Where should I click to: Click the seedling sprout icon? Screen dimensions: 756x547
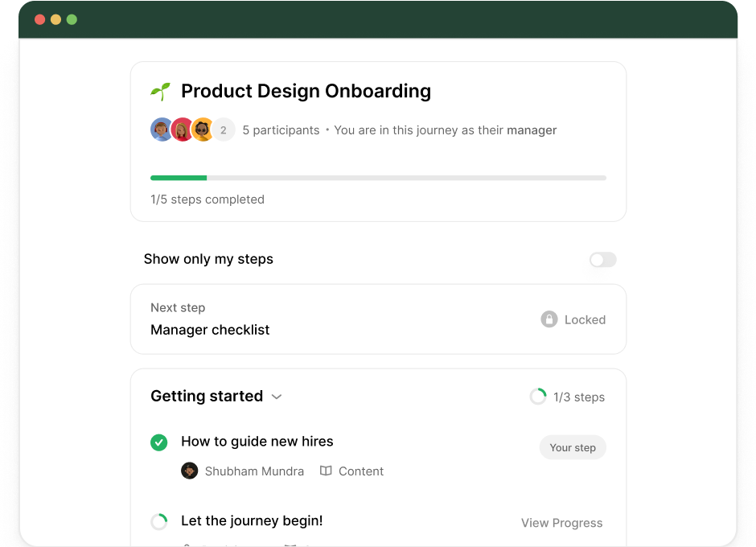160,92
